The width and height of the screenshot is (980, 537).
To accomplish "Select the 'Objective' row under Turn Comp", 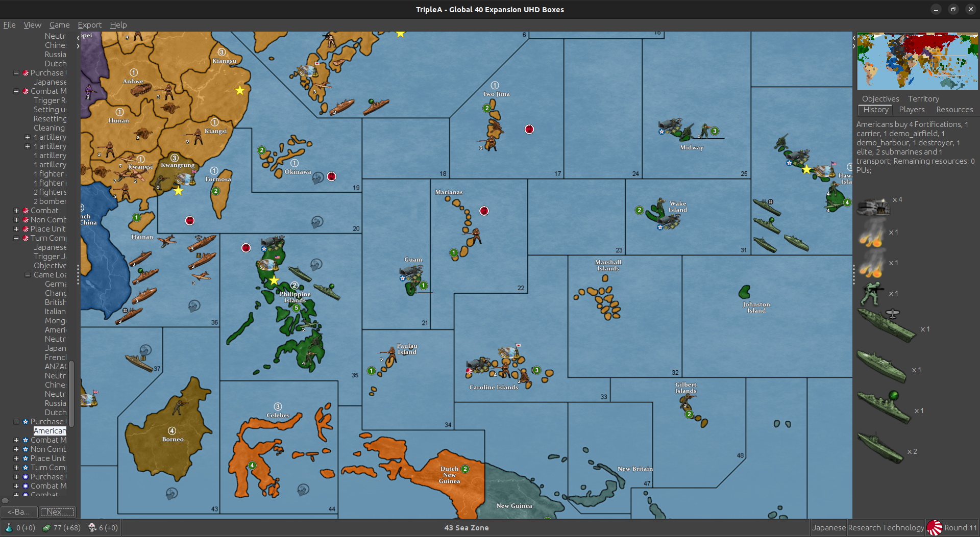I will (50, 266).
